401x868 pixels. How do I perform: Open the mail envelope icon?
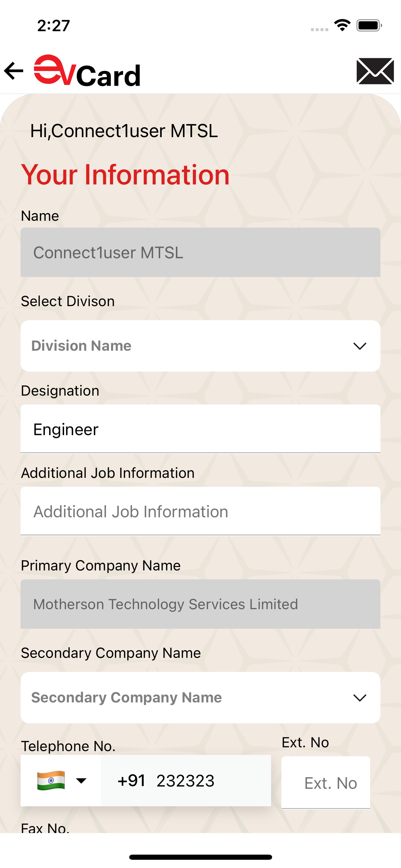pyautogui.click(x=375, y=71)
